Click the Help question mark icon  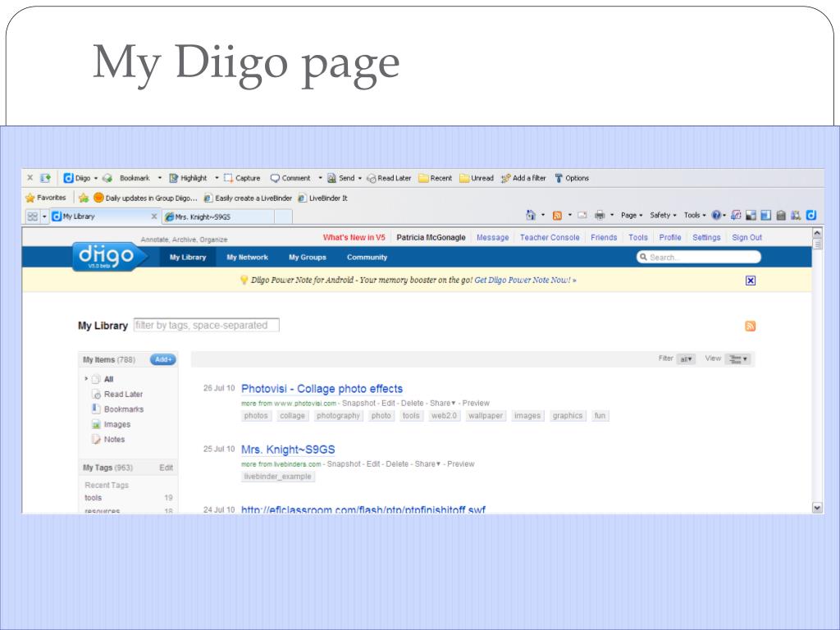(x=716, y=216)
